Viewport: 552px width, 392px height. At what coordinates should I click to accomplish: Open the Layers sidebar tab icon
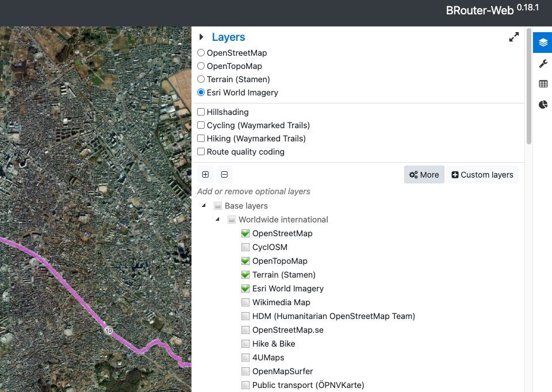pos(543,42)
